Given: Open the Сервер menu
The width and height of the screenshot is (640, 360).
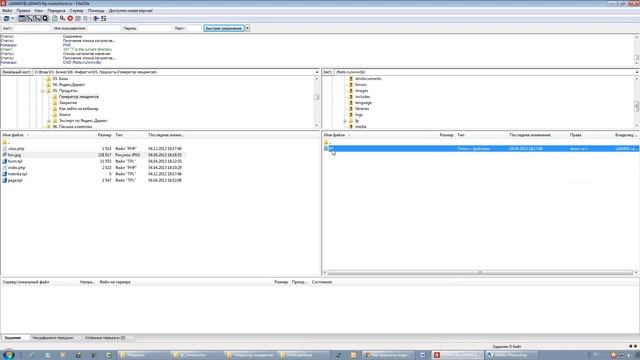Looking at the screenshot, I should click(x=76, y=11).
